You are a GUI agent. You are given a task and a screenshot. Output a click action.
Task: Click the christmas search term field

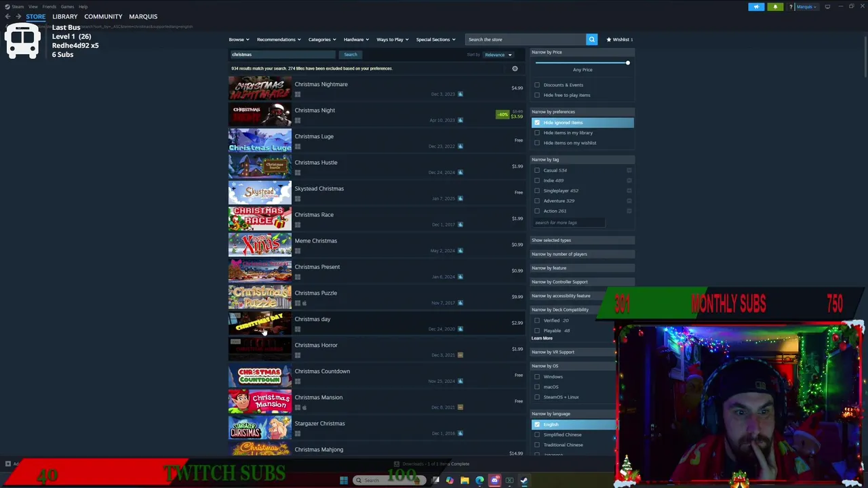click(282, 54)
